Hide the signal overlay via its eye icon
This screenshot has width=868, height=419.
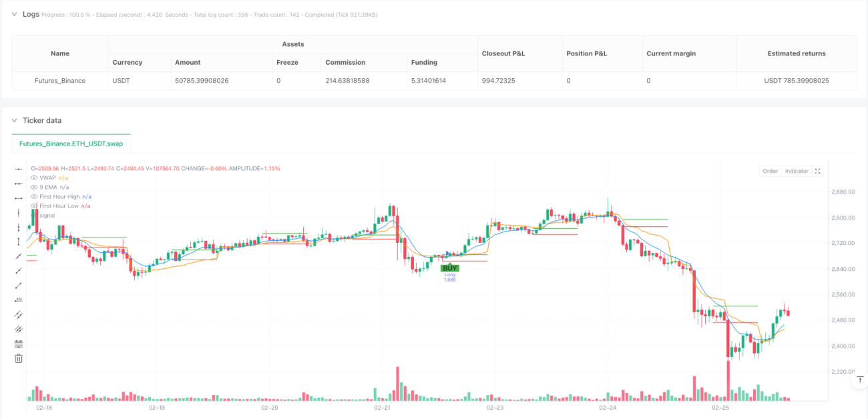34,216
